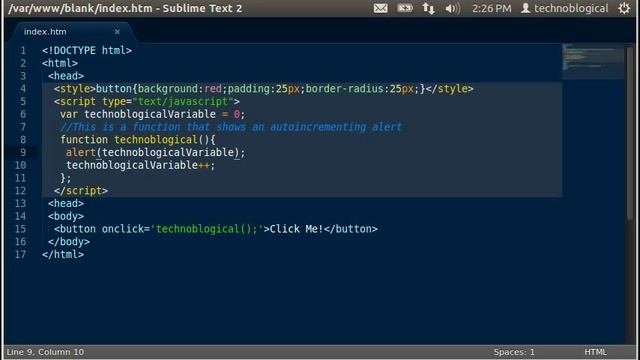Viewport: 640px width, 360px height.
Task: Click line number 1 in gutter
Action: click(x=23, y=51)
